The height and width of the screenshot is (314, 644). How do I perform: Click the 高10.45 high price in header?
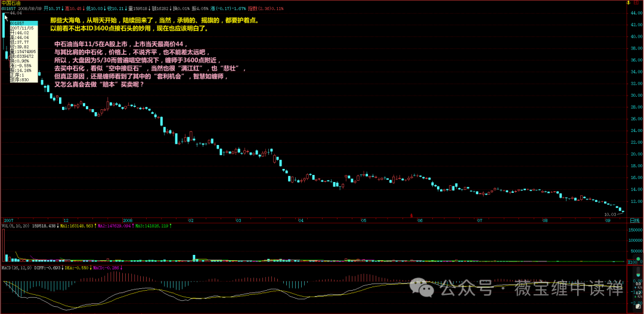point(72,8)
